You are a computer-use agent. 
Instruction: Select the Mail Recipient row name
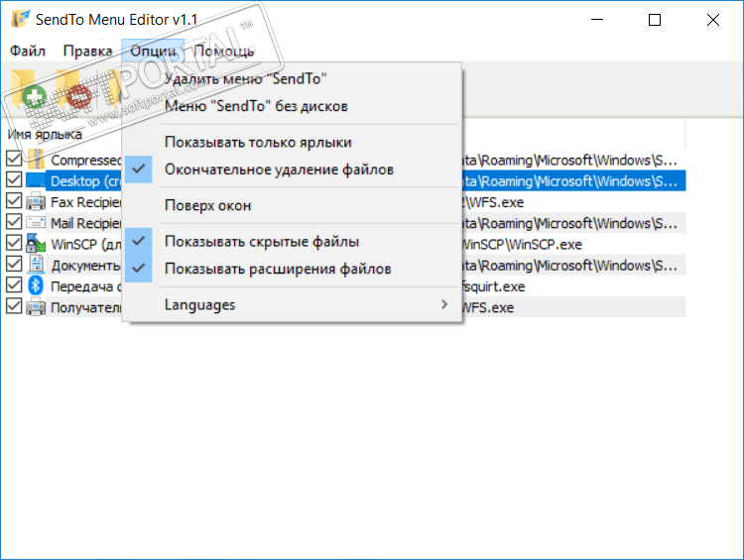86,223
